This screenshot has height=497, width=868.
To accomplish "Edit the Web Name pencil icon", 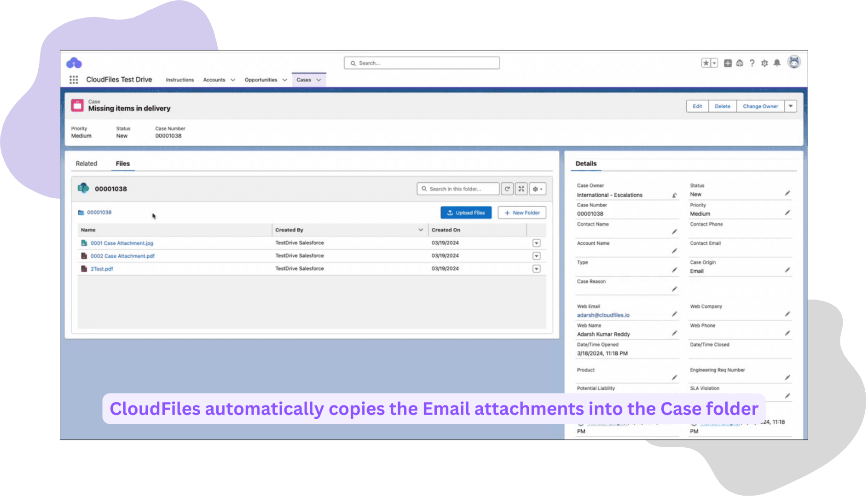I will 674,333.
